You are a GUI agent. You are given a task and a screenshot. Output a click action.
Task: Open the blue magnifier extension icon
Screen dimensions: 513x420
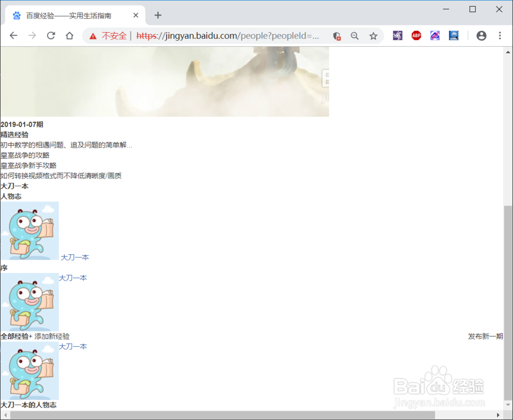click(453, 35)
